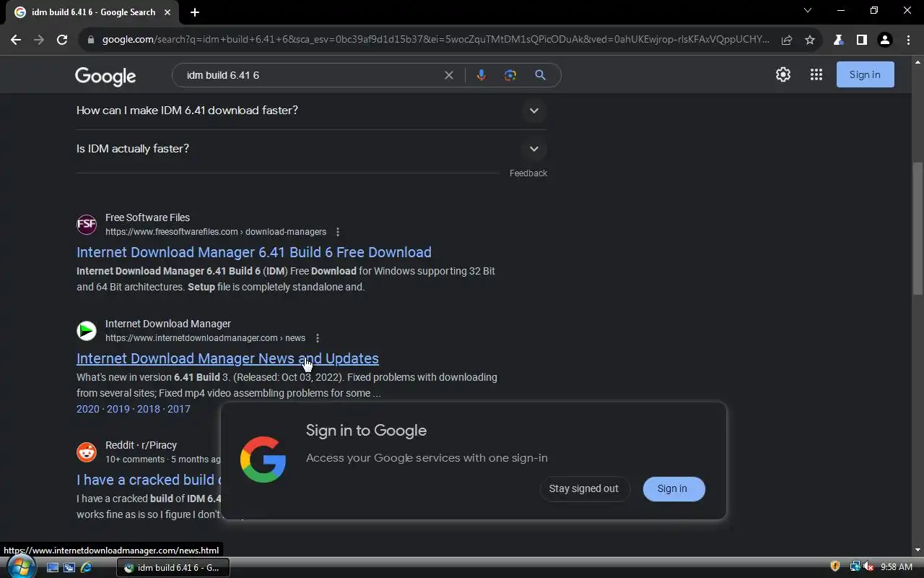
Task: Click the Feedback link
Action: pos(528,173)
